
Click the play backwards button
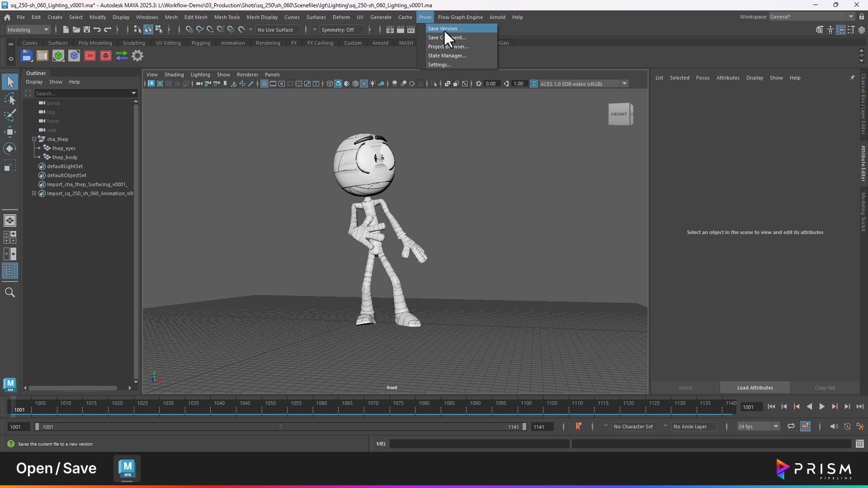tap(809, 407)
